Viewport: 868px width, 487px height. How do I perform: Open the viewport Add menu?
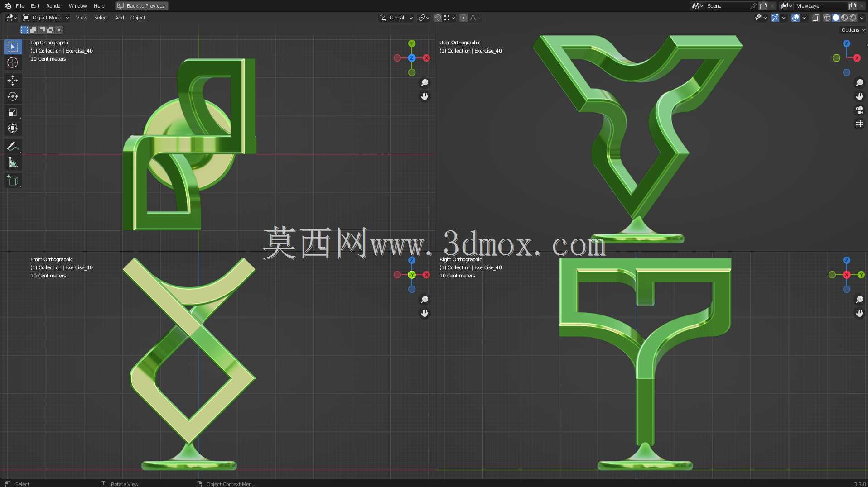click(x=119, y=18)
